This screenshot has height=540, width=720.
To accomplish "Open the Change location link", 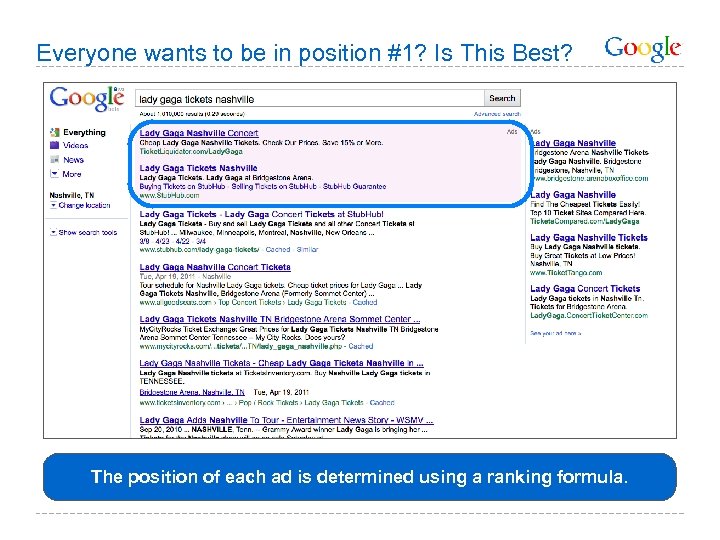I will [x=84, y=205].
